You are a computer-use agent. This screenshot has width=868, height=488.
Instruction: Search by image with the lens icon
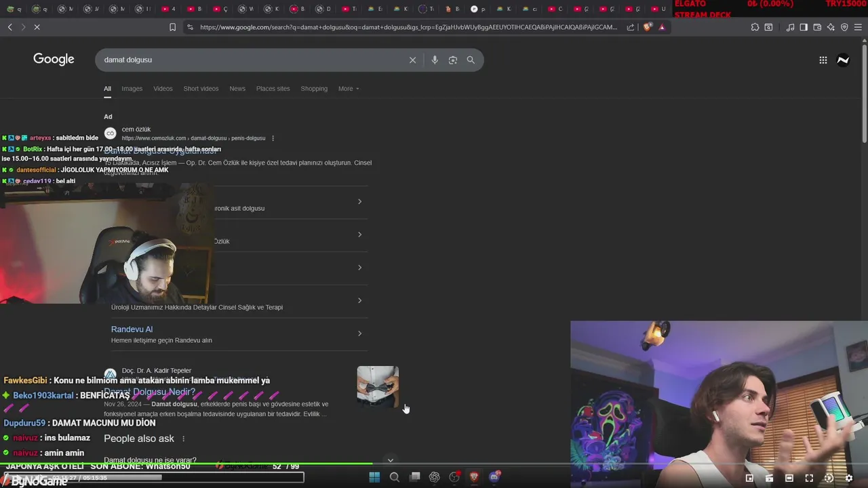[x=453, y=60]
